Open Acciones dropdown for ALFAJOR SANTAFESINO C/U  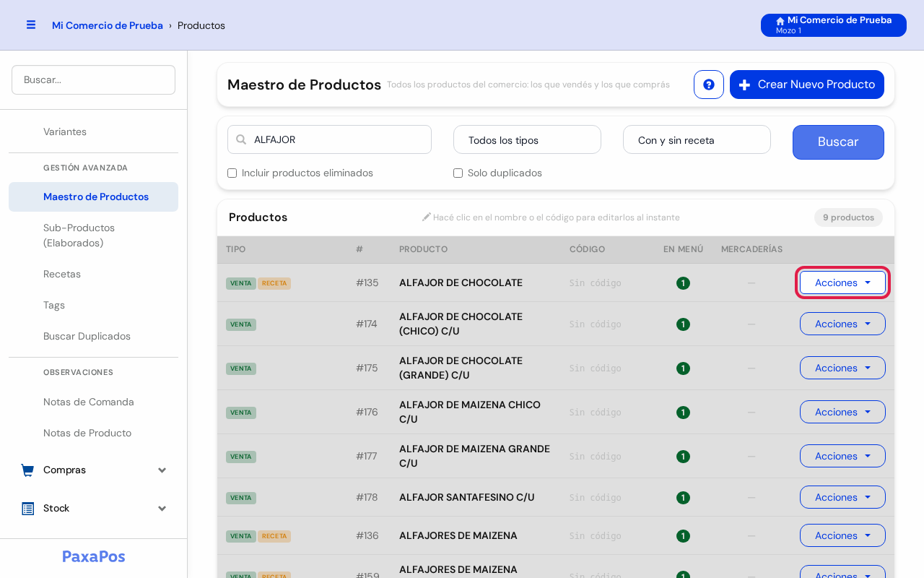point(842,497)
